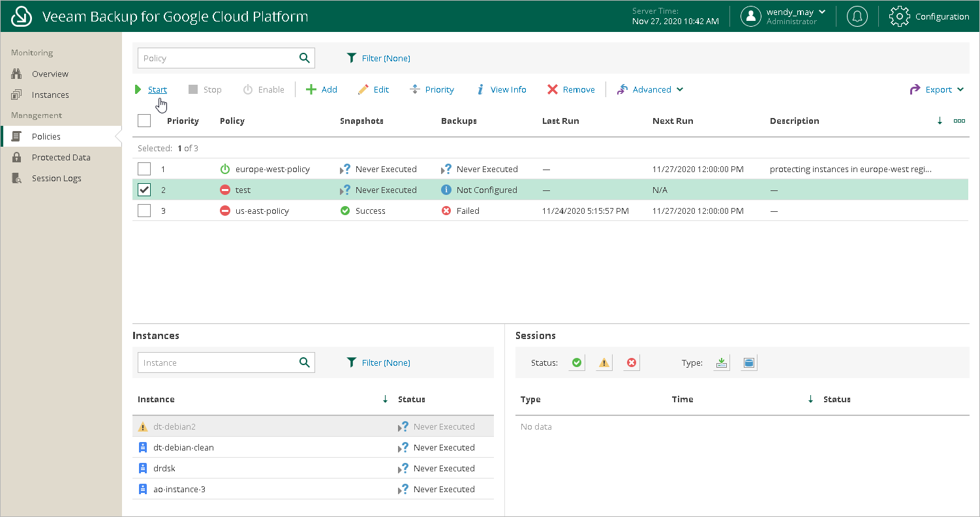Image resolution: width=980 pixels, height=517 pixels.
Task: Show backup type sessions icon
Action: [721, 363]
